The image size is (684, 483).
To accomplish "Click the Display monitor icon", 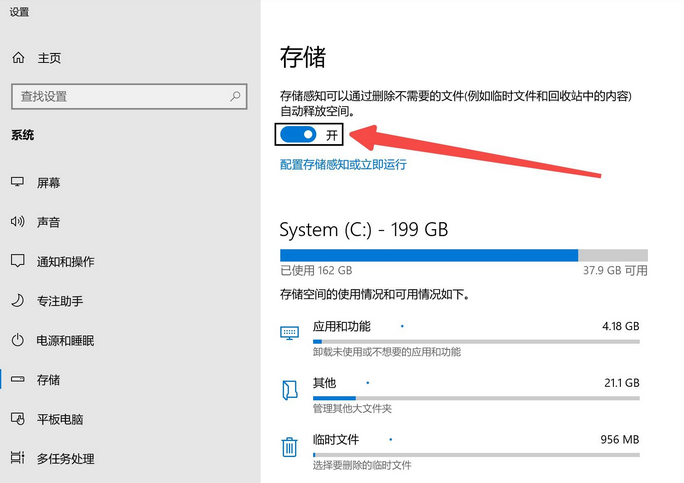I will [x=18, y=183].
